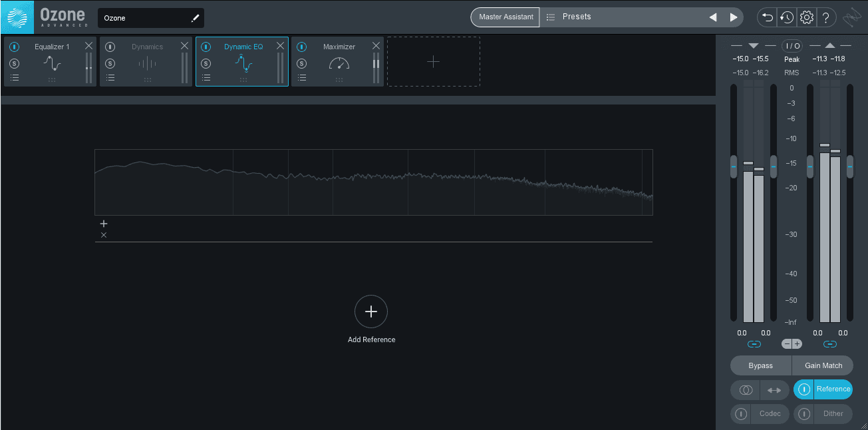Screen dimensions: 868x430
Task: Select the Maximizer module tab
Action: click(338, 62)
